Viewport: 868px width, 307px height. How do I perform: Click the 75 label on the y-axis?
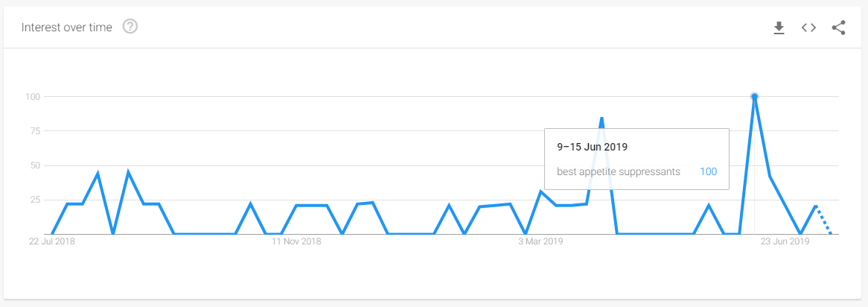(34, 131)
